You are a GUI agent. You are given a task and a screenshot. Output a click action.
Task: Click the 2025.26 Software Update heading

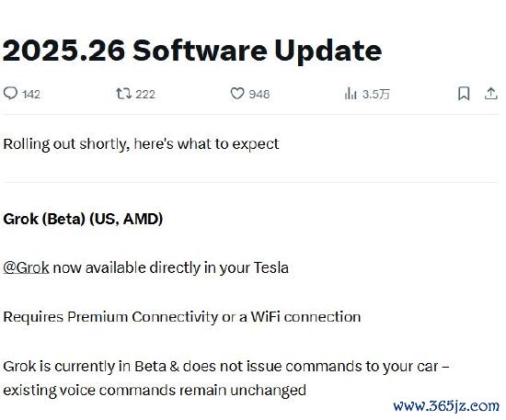click(x=192, y=51)
